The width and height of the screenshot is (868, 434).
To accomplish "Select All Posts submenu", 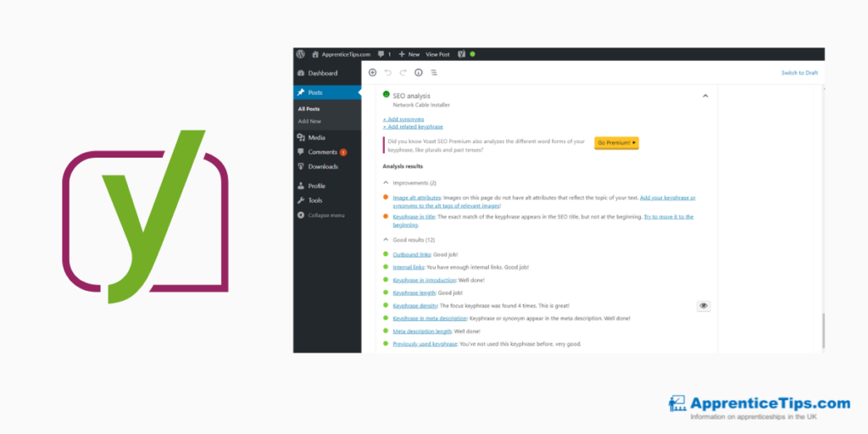I will 309,109.
